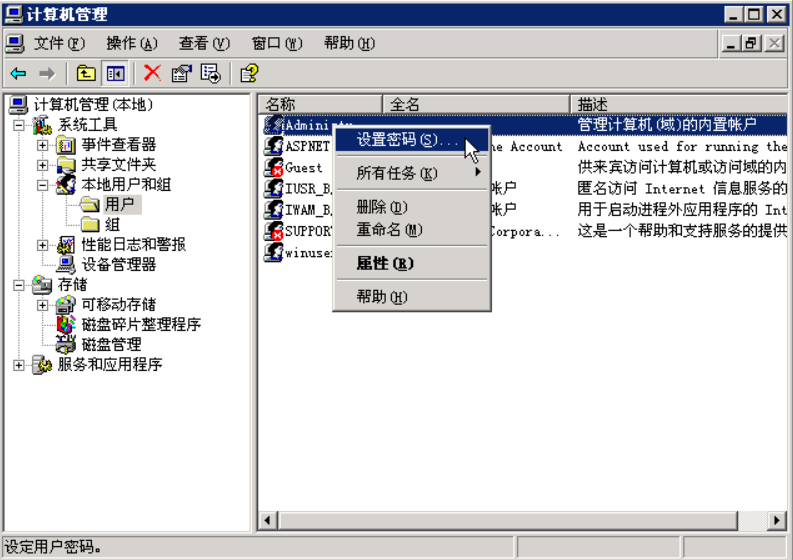Click the winuser account icon

[274, 252]
